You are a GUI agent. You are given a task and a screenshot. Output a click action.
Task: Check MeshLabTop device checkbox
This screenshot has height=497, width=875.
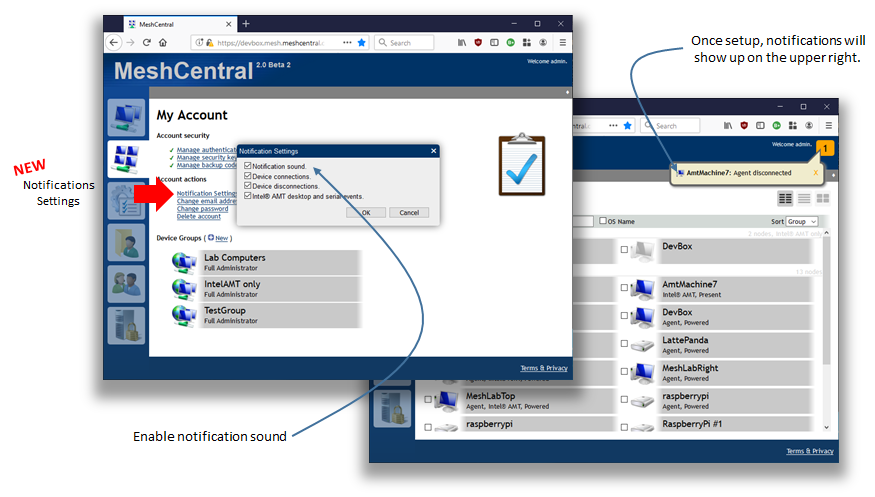(428, 400)
